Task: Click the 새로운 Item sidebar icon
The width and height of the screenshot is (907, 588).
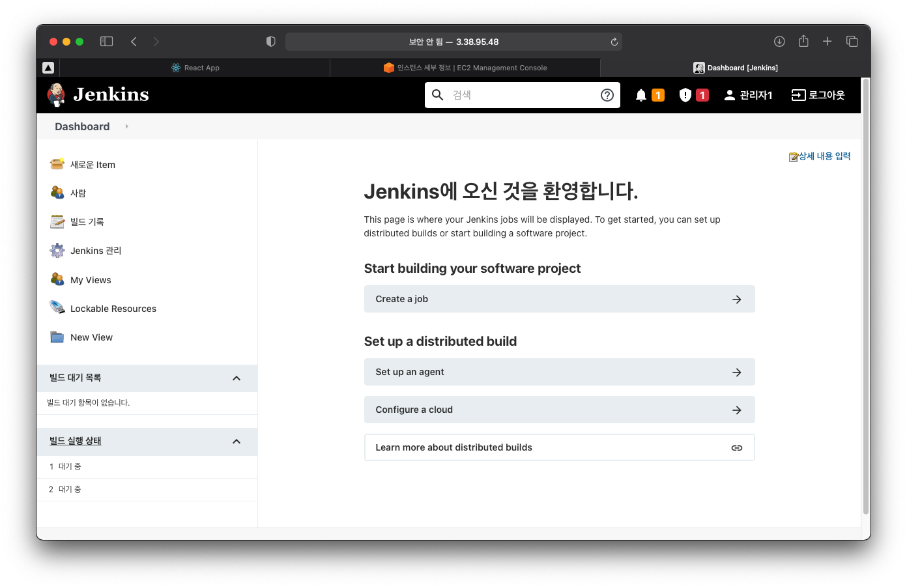Action: click(x=57, y=164)
